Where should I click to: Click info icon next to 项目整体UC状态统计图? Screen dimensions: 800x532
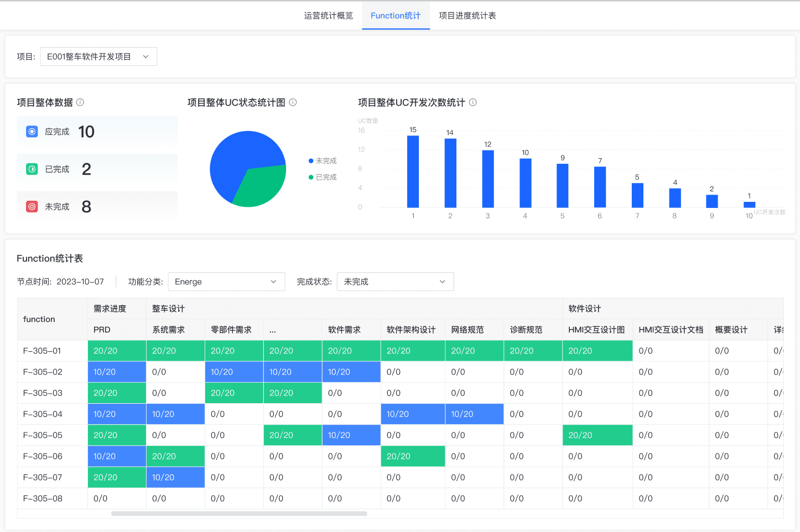[293, 102]
